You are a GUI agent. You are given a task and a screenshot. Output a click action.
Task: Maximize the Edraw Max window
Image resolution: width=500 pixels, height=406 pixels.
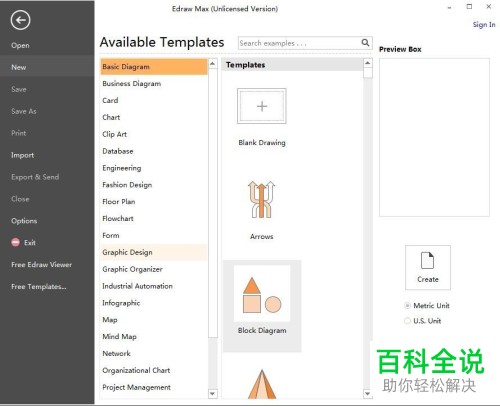tap(469, 6)
